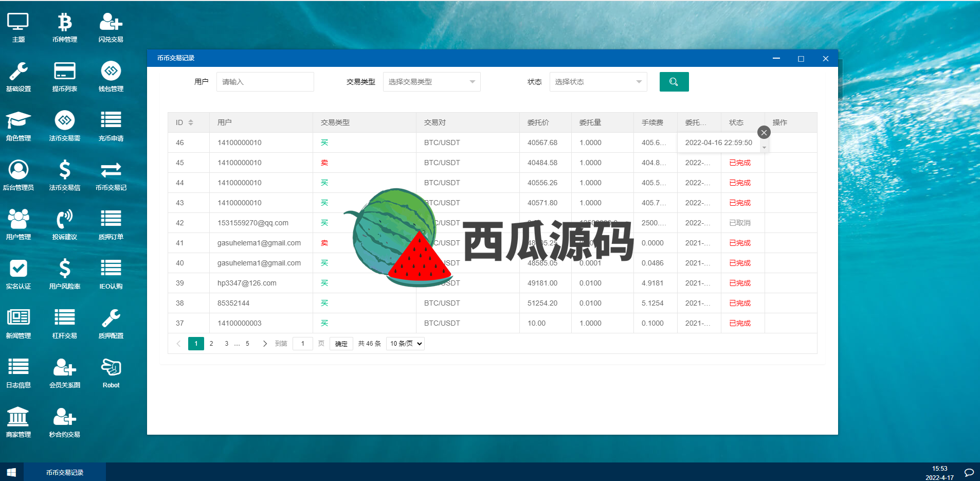
Task: Open Windows Start menu button
Action: tap(12, 472)
